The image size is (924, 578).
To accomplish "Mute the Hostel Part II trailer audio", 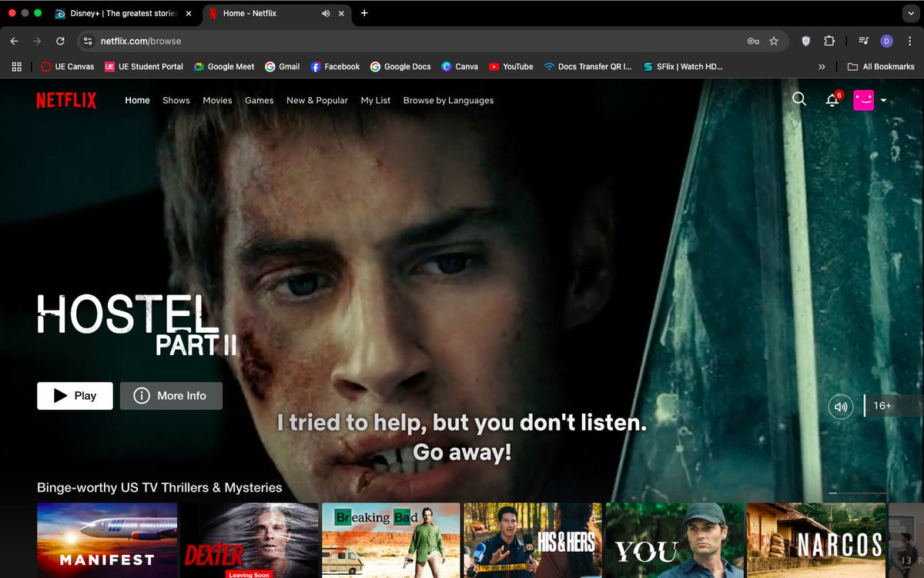I will point(841,407).
